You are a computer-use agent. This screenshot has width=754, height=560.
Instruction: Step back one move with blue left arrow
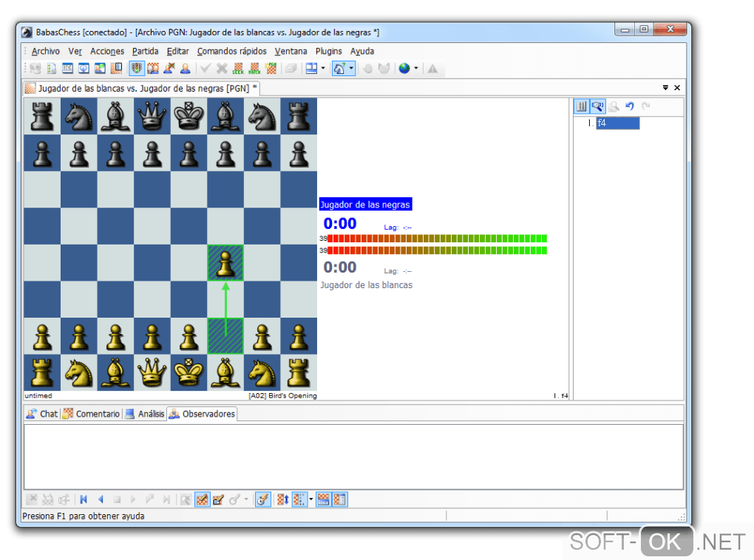coord(101,499)
